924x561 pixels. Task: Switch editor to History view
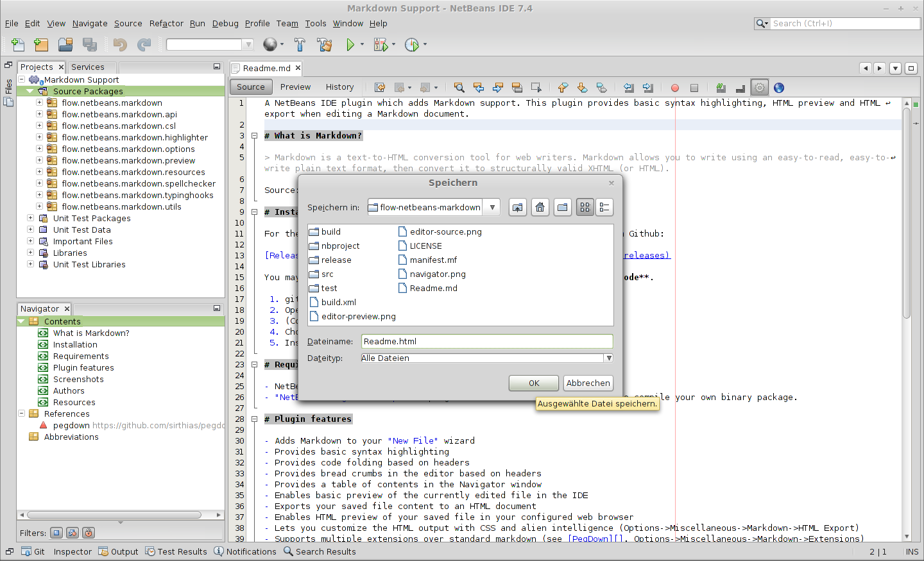tap(339, 87)
